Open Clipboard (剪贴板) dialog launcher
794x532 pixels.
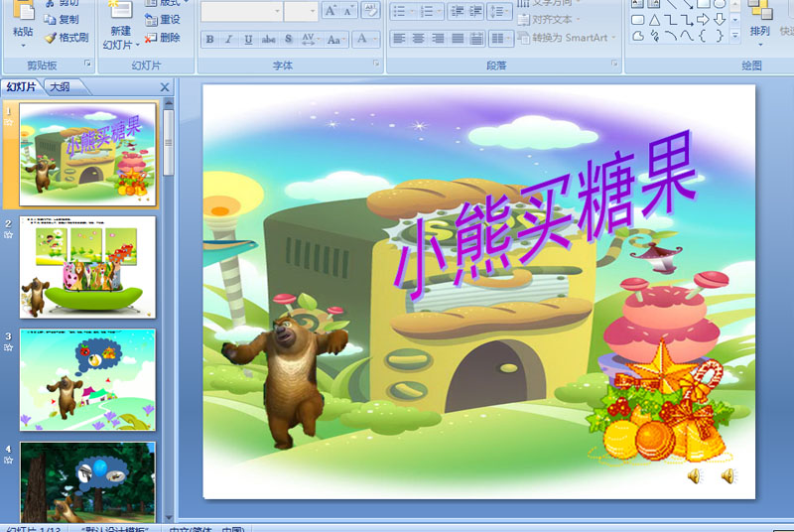[87, 64]
